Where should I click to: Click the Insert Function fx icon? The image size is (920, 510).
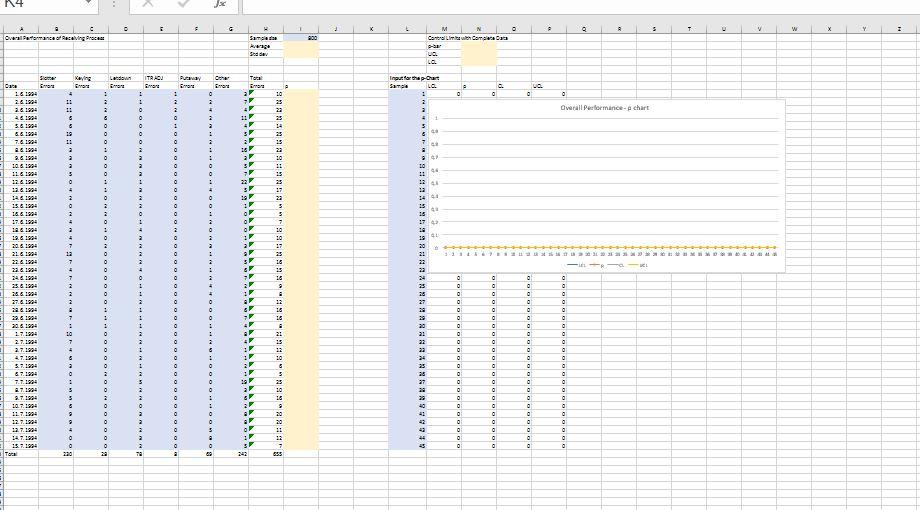220,4
